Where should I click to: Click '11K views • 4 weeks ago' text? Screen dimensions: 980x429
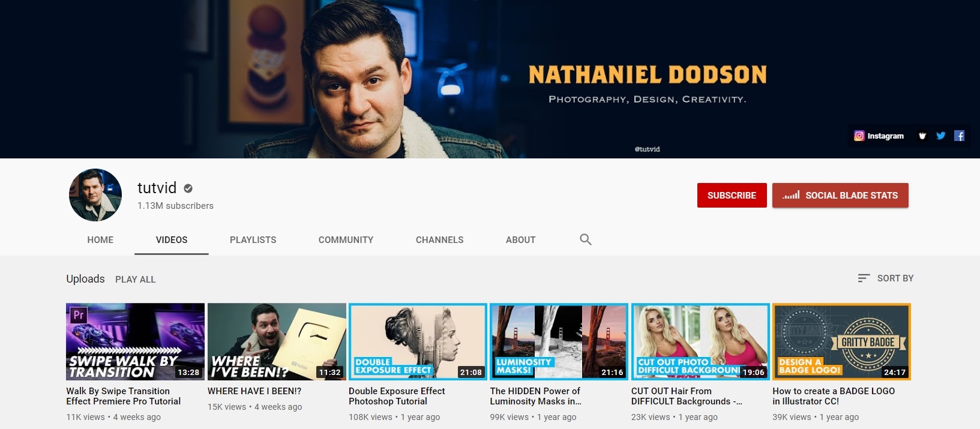click(x=113, y=417)
